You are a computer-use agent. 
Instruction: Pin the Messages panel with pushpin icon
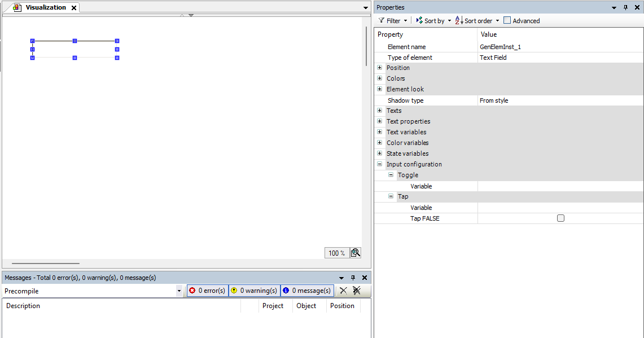pyautogui.click(x=353, y=278)
